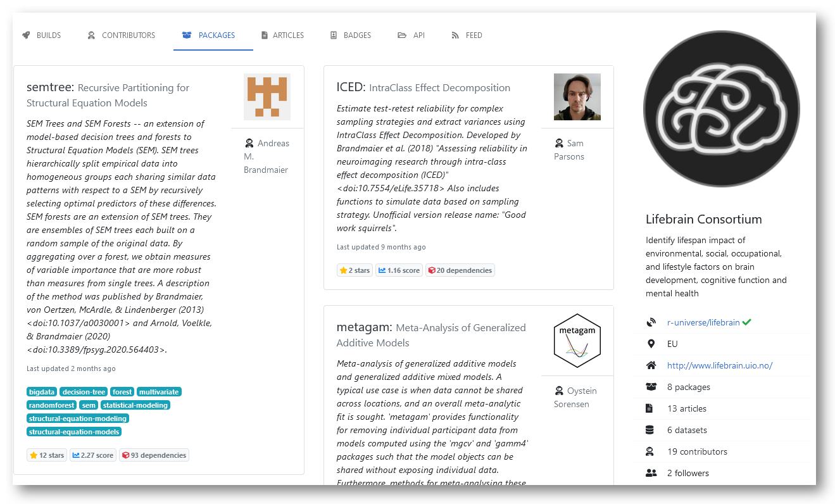The image size is (835, 504).
Task: Open the semtree package hex logo
Action: coord(267,96)
